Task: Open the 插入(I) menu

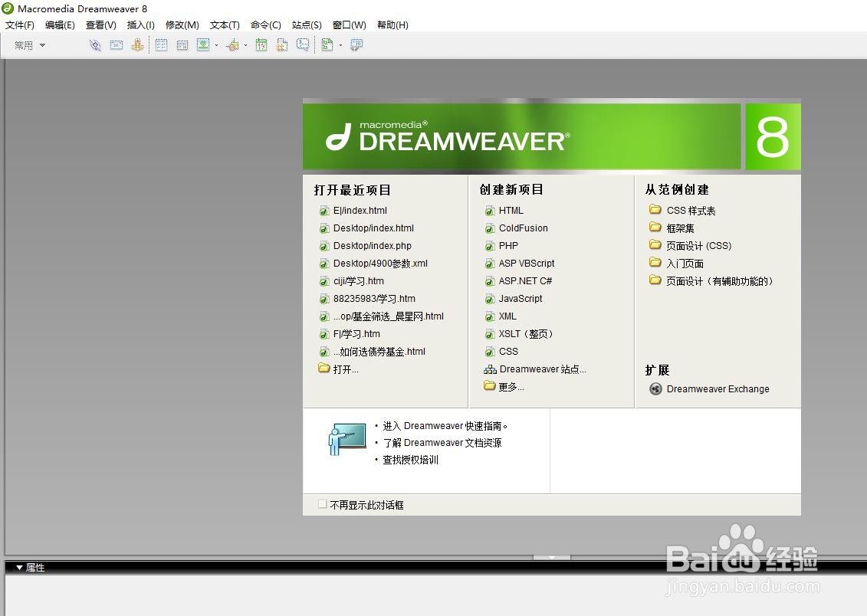Action: click(x=140, y=25)
